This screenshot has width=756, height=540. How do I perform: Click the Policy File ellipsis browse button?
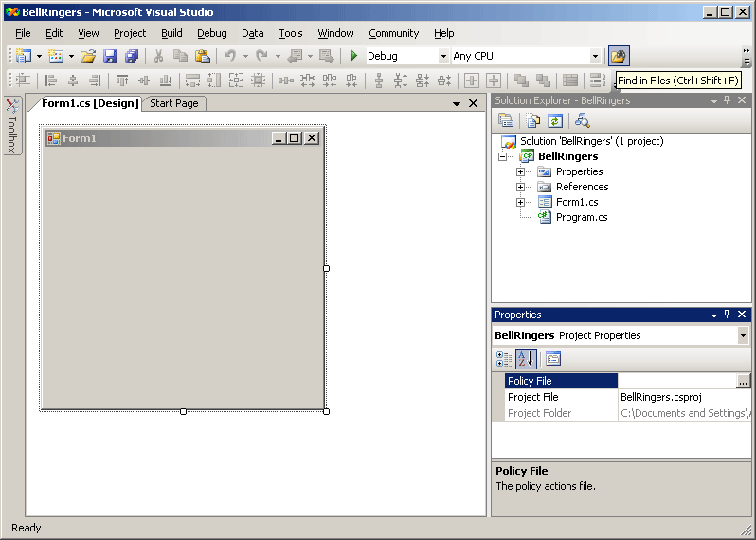(743, 382)
